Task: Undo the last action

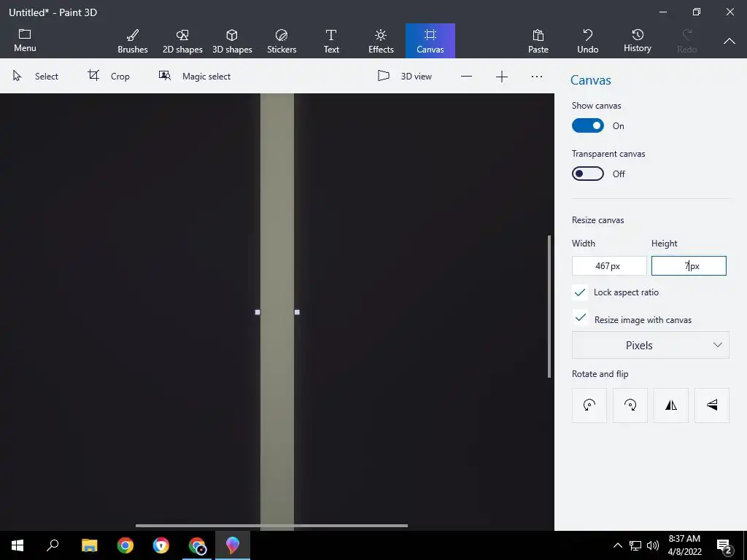Action: click(587, 41)
